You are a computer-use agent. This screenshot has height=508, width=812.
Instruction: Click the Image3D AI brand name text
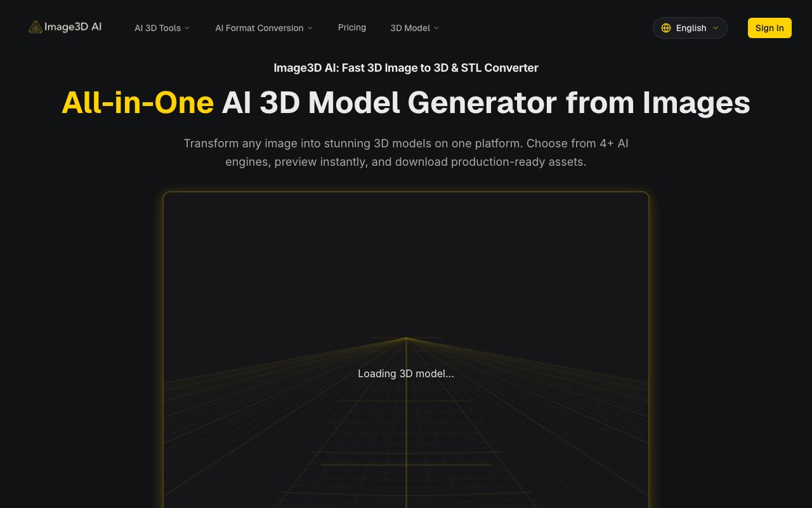[x=73, y=27]
